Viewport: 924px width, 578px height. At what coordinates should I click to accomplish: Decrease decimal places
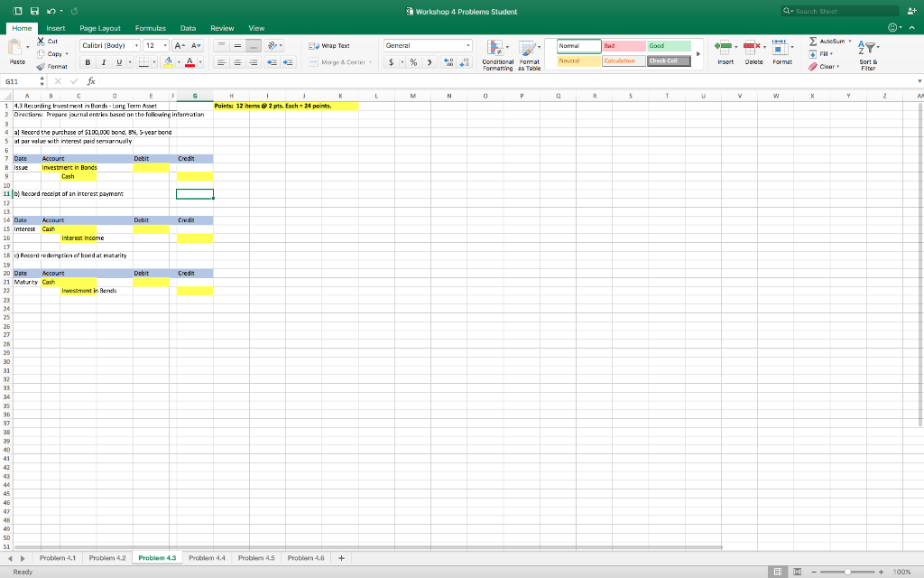(x=465, y=62)
